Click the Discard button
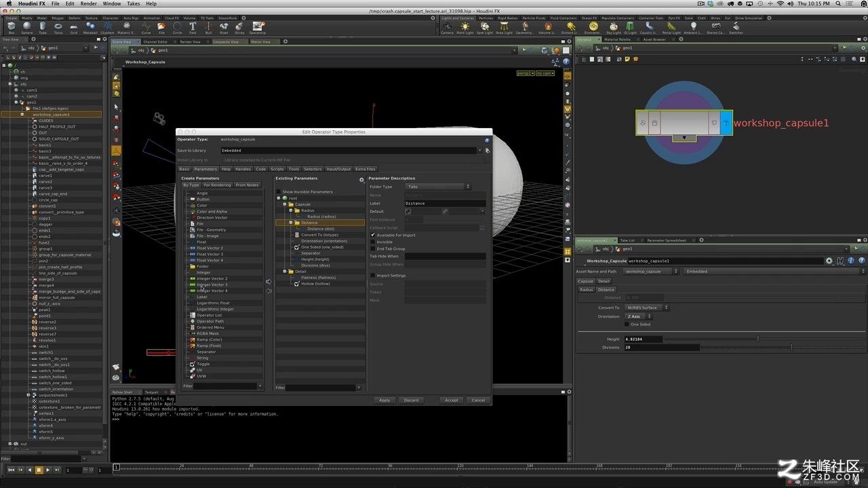868x488 pixels. pos(411,400)
